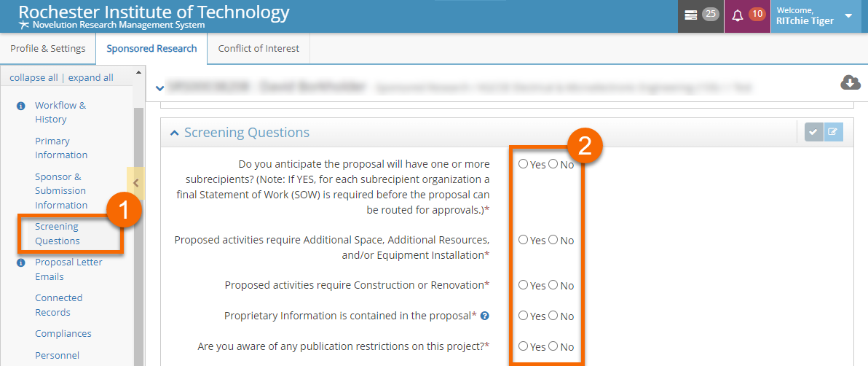Click the cloud download icon

point(851,82)
